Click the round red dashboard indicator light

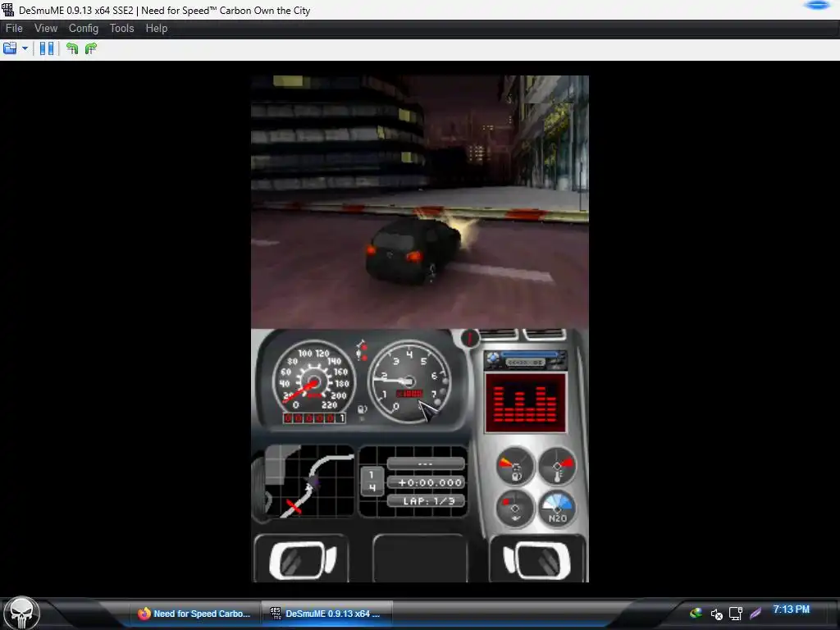(x=470, y=339)
